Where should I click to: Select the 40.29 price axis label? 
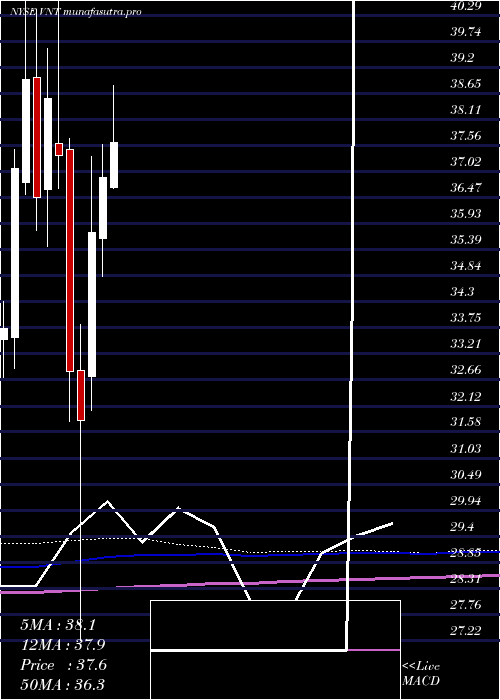click(x=466, y=6)
